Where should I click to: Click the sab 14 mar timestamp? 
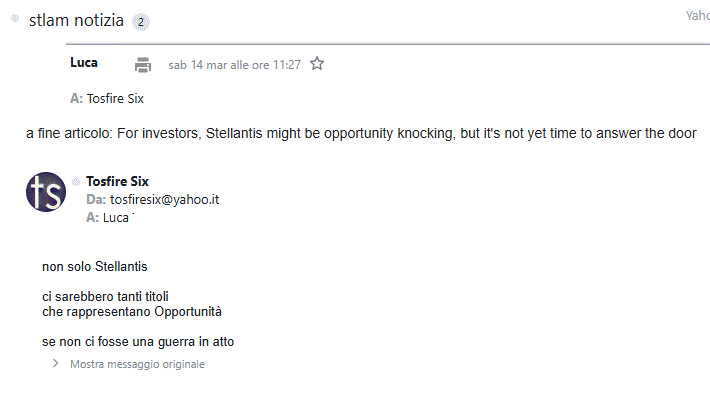(x=234, y=64)
